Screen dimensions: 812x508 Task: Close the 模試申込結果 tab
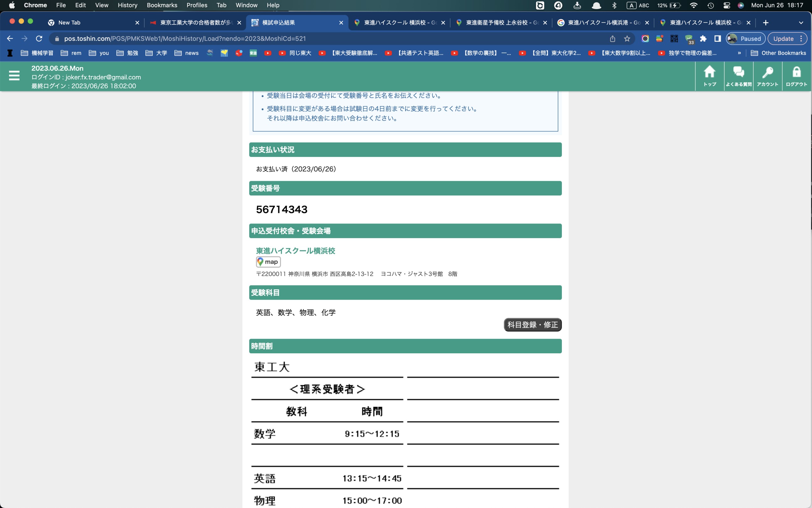point(341,23)
